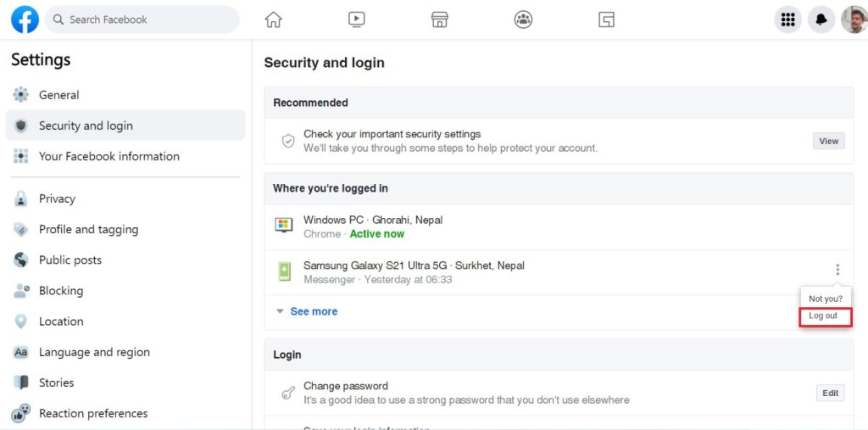
Task: Click the Stories book icon
Action: tap(20, 383)
